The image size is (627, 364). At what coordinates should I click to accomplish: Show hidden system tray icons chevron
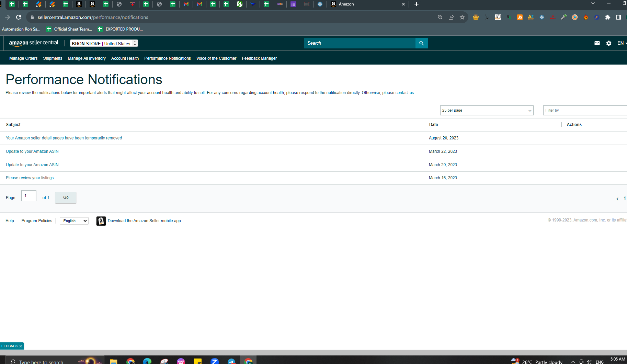(x=573, y=362)
